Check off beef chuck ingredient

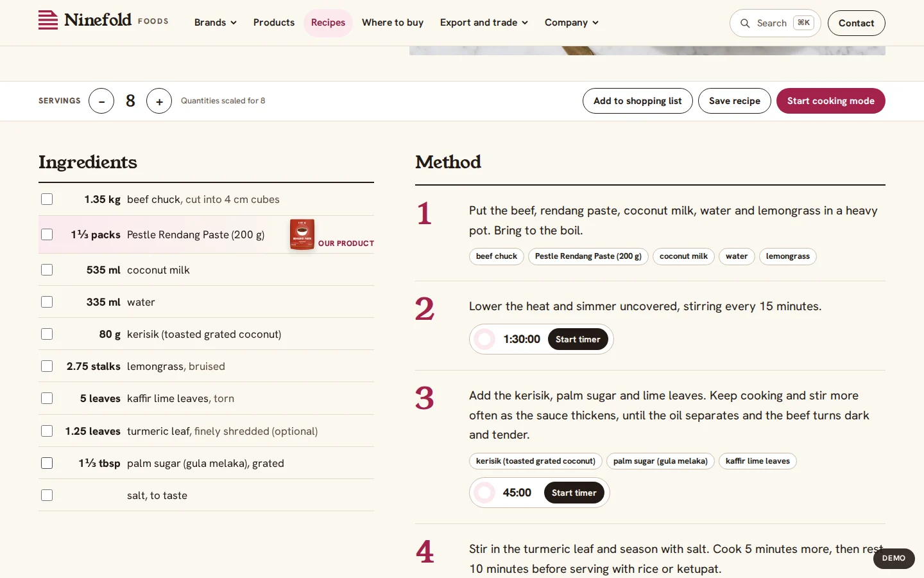pyautogui.click(x=47, y=199)
